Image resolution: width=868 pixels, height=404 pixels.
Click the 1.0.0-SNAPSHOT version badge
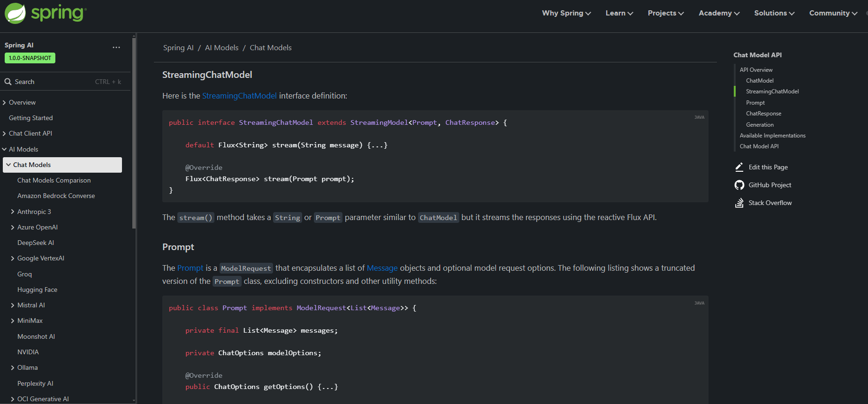click(30, 58)
